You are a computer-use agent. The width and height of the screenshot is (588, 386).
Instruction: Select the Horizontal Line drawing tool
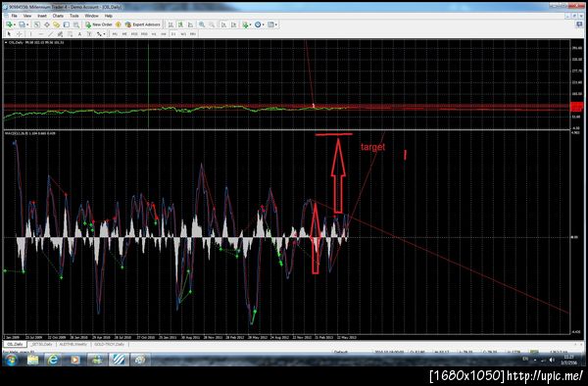tap(41, 34)
